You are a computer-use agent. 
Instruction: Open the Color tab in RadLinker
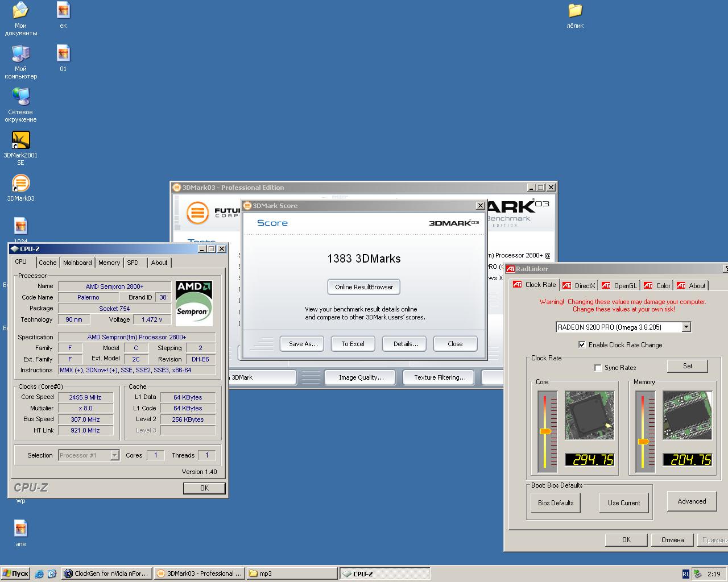point(657,286)
